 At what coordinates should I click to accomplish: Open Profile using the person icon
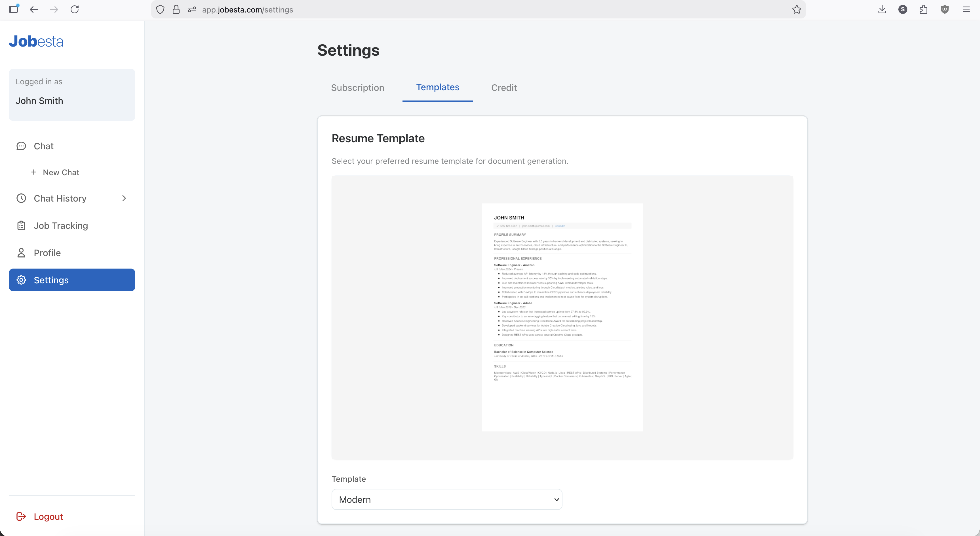pyautogui.click(x=21, y=252)
